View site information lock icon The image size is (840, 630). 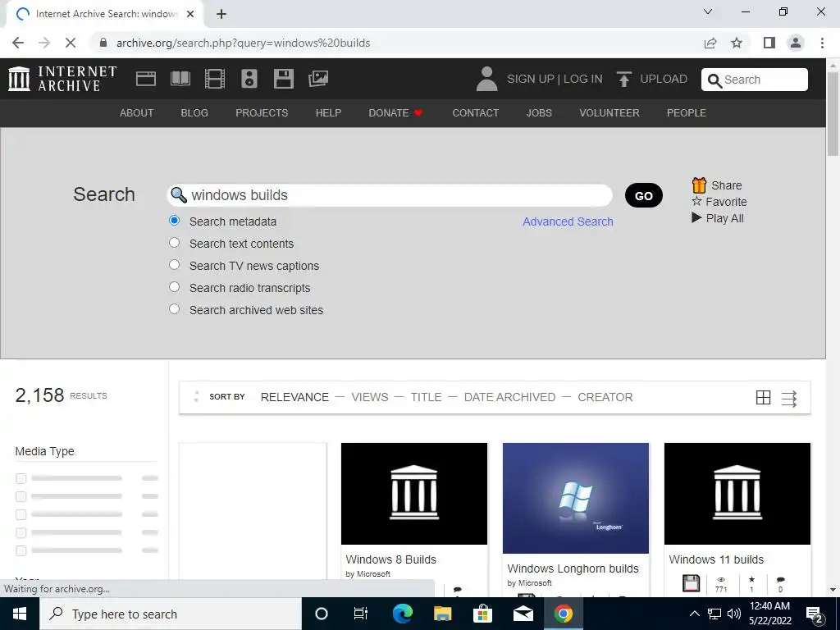(x=103, y=43)
